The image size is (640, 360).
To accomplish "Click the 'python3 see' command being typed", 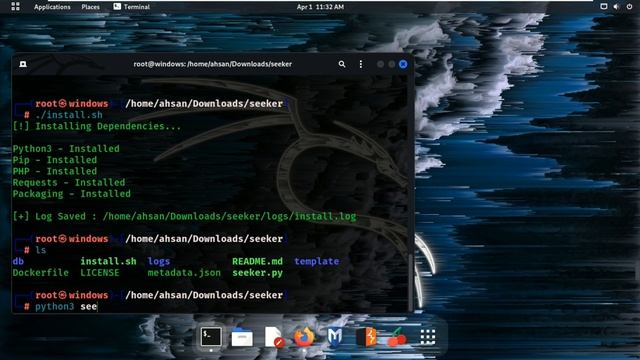I will point(66,307).
